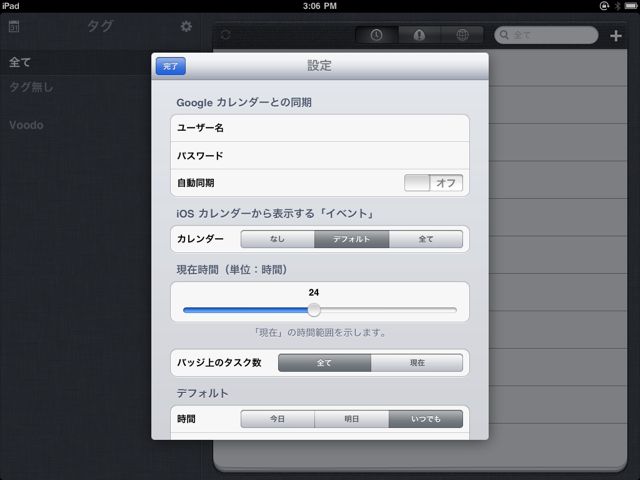Click the sync refresh icon
This screenshot has width=640, height=480.
[x=226, y=35]
